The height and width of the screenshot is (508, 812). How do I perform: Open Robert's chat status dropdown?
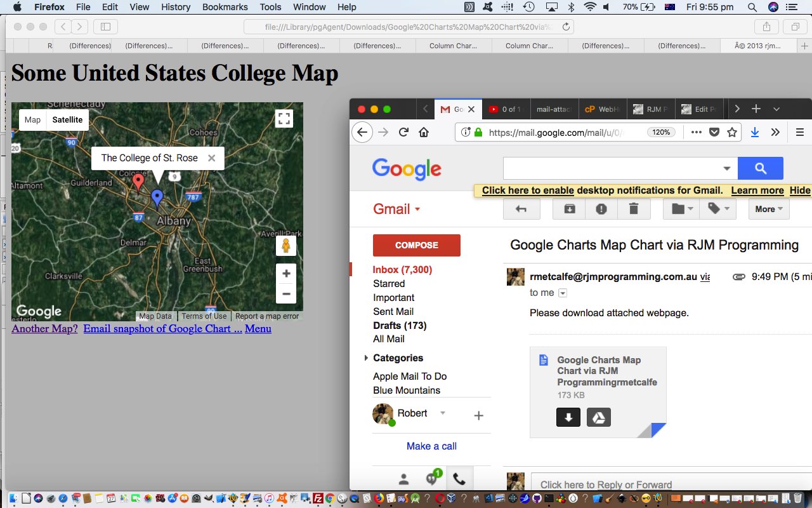tap(443, 413)
